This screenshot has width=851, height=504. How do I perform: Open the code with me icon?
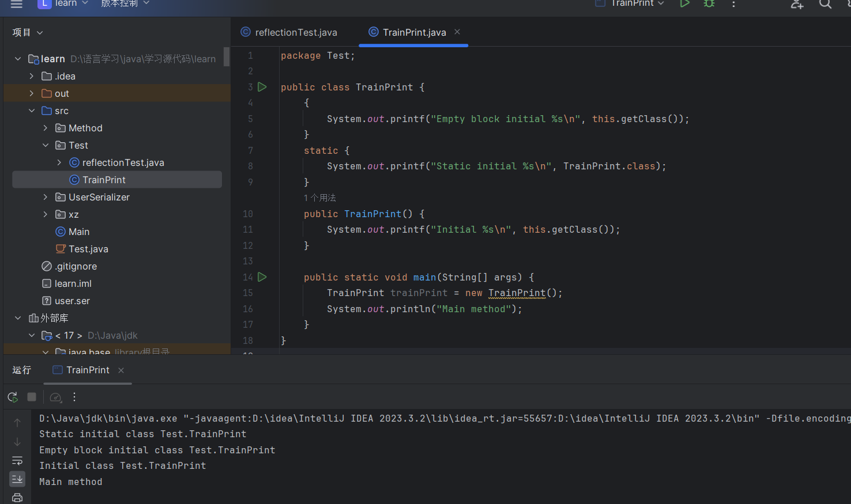tap(797, 3)
